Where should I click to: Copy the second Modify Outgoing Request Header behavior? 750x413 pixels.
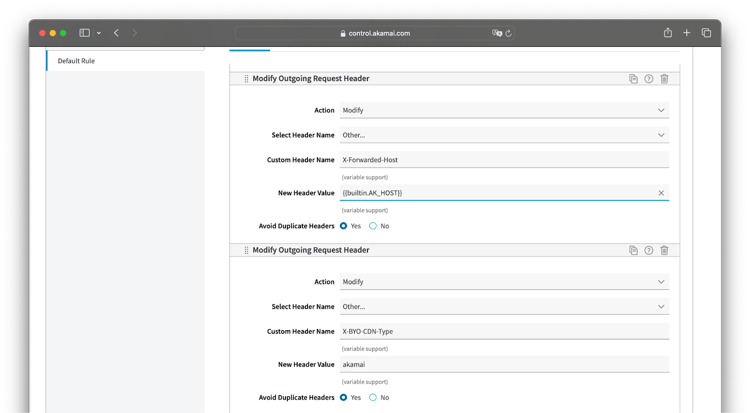tap(633, 250)
